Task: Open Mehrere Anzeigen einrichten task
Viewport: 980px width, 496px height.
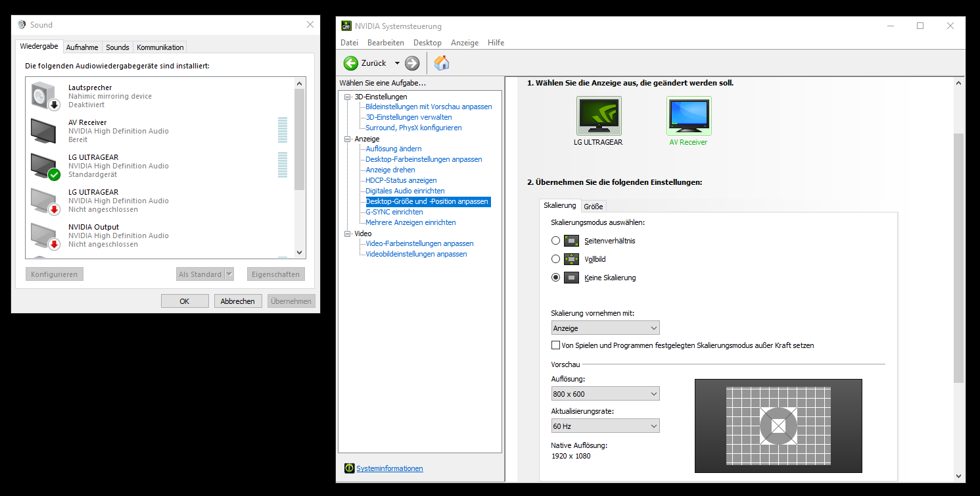Action: 411,222
